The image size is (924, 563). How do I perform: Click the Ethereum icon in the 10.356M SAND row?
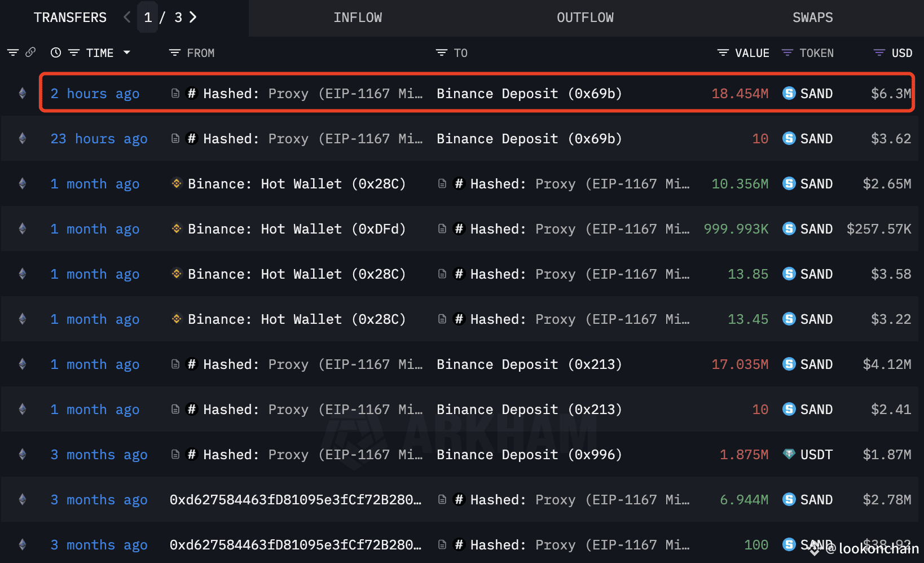(23, 183)
